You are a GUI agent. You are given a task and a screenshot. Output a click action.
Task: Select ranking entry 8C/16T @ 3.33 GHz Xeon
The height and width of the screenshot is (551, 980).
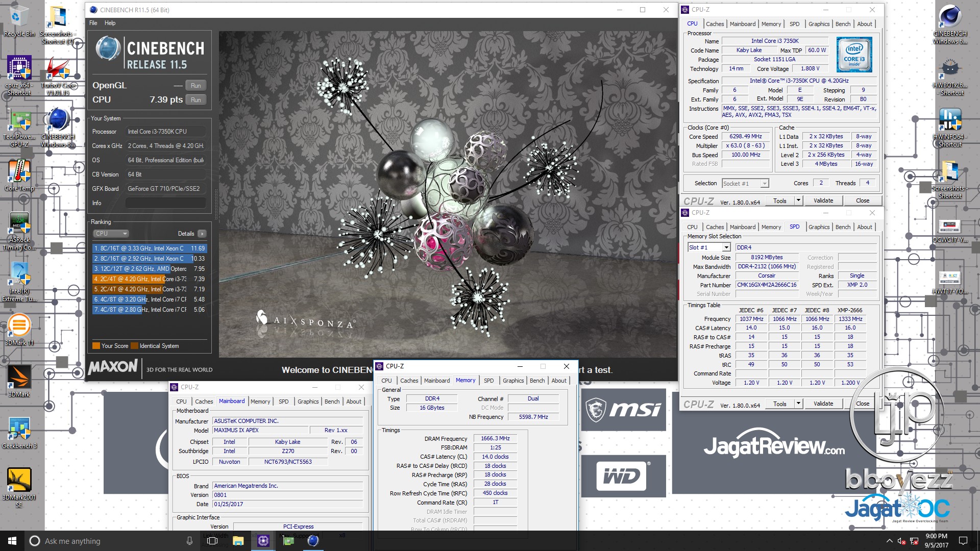(149, 248)
